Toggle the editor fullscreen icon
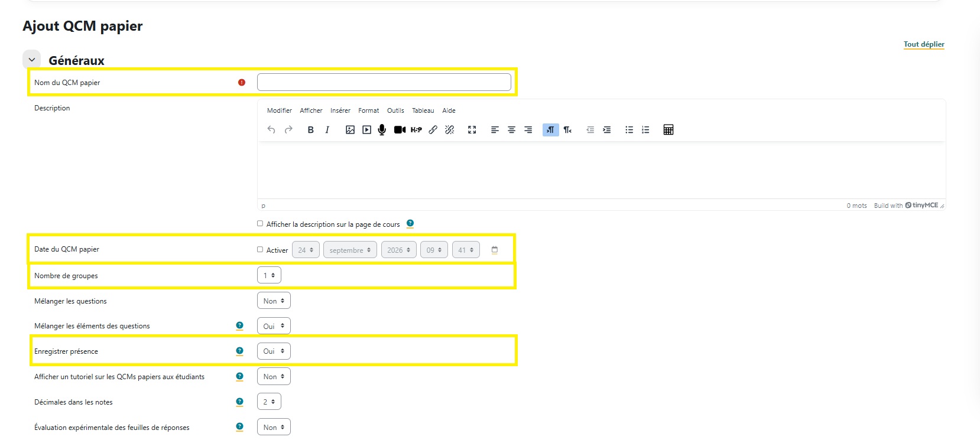Image resolution: width=980 pixels, height=440 pixels. click(472, 130)
